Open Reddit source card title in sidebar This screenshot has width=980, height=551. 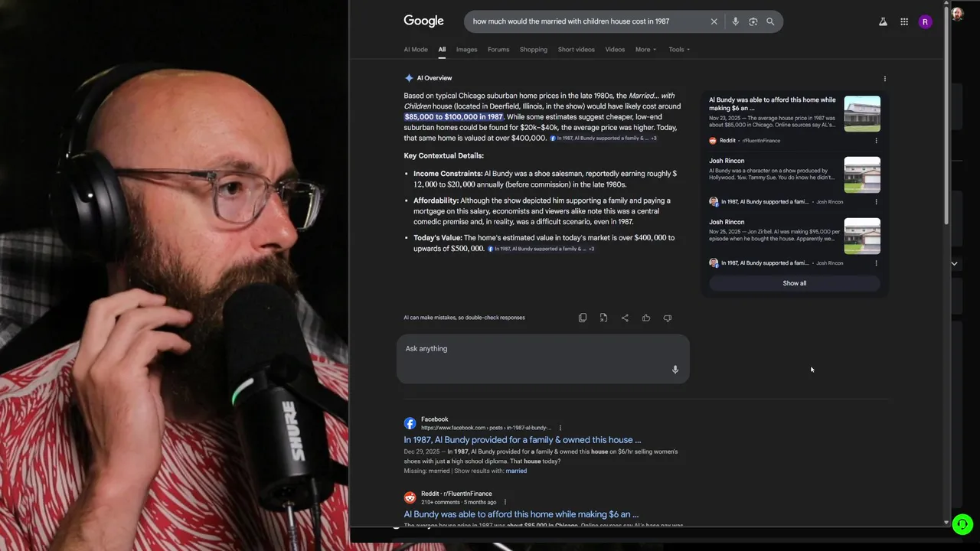[x=773, y=104]
